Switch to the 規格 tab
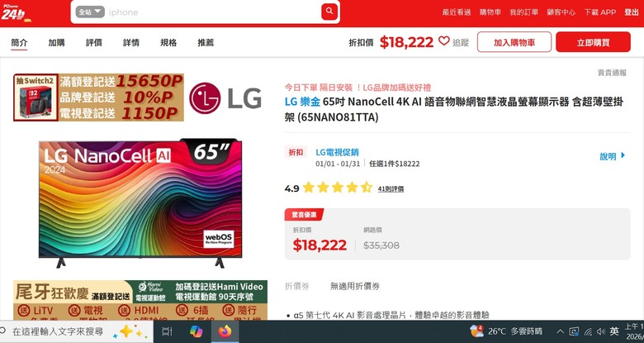 tap(168, 43)
